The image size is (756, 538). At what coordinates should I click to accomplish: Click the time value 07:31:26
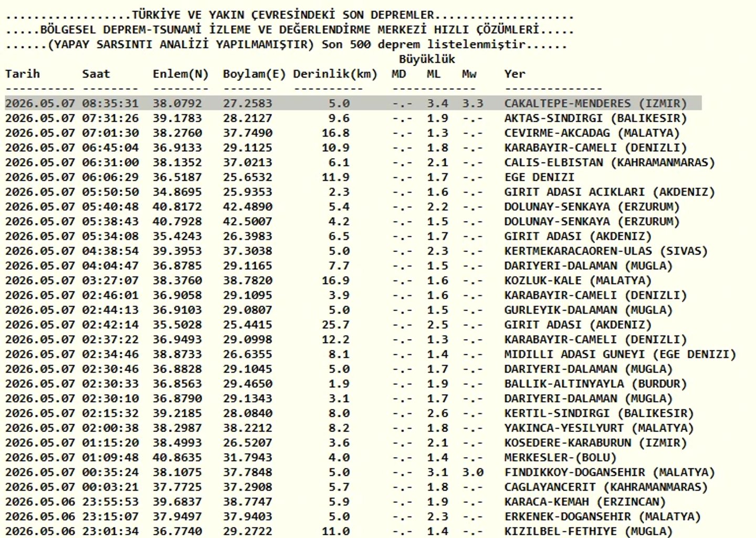pyautogui.click(x=110, y=118)
